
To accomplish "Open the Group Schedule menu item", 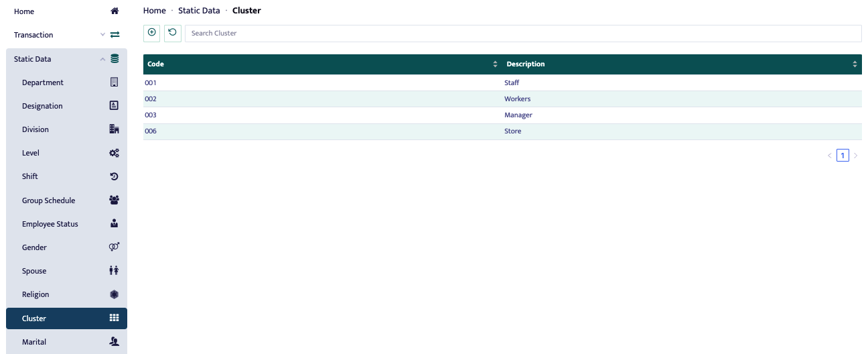I will tap(66, 200).
